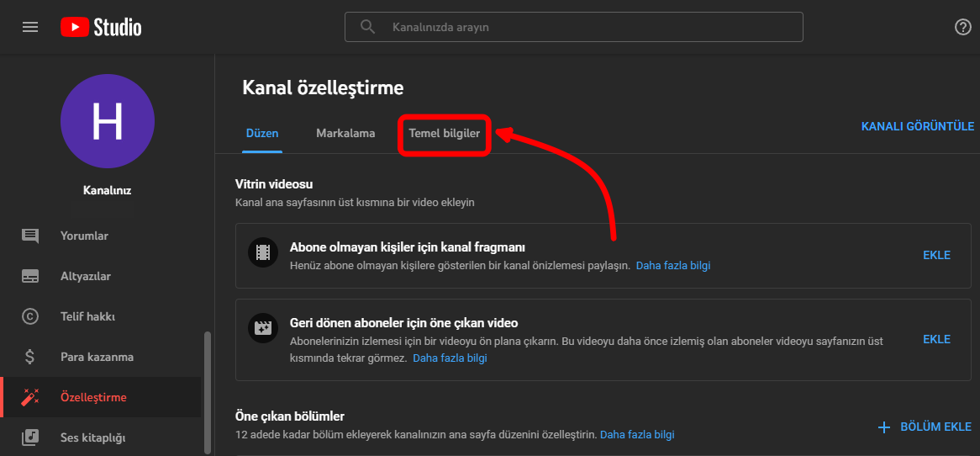Click the YouTube Studio logo
Screen dimensions: 980x456
click(x=101, y=27)
